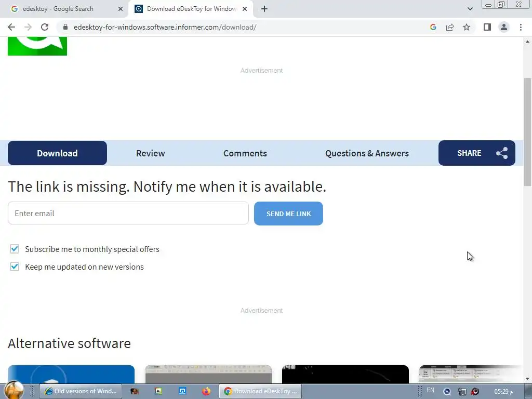This screenshot has width=532, height=399.
Task: Go back to the previous page
Action: pyautogui.click(x=11, y=27)
